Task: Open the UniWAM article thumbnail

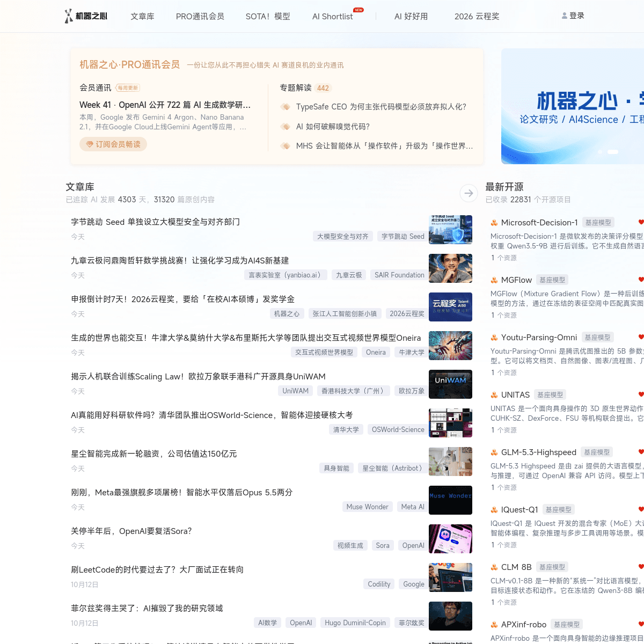Action: tap(450, 384)
